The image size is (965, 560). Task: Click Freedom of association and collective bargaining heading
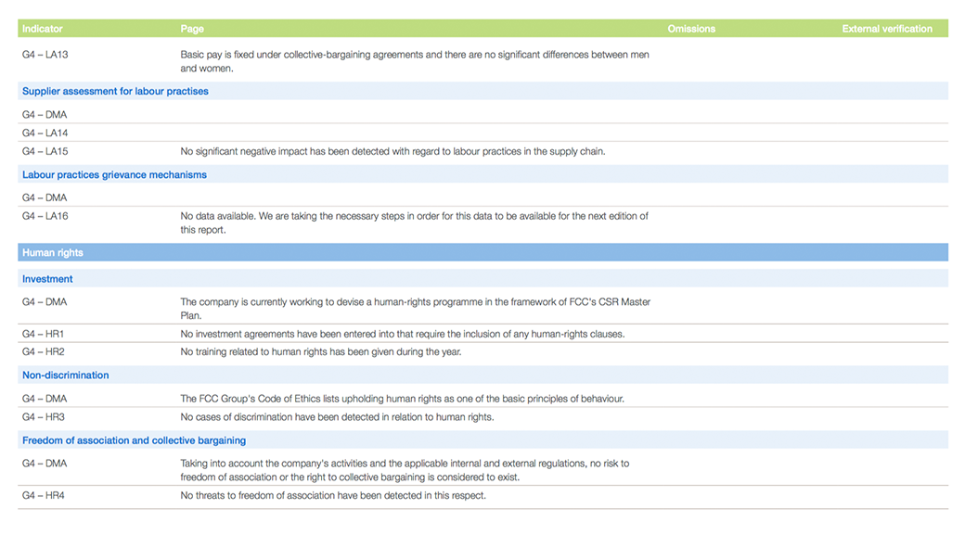(x=134, y=441)
